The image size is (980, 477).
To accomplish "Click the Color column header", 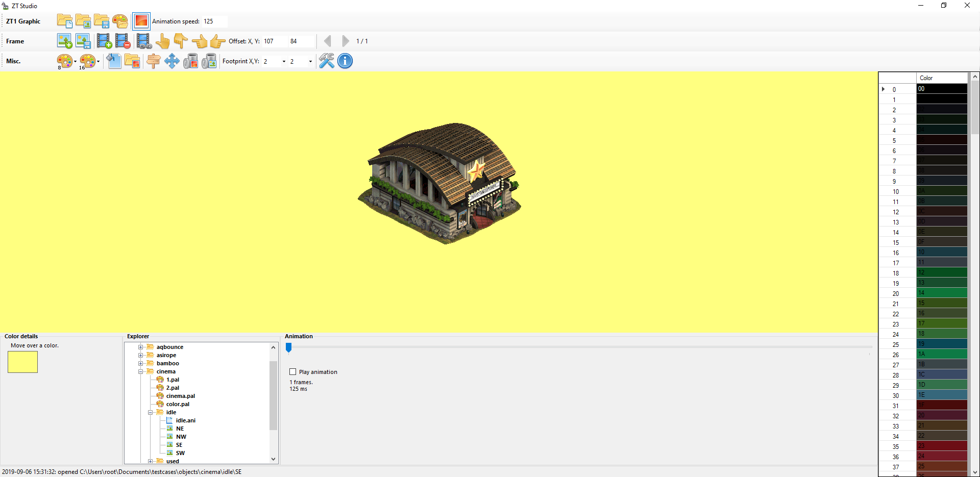I will click(x=942, y=78).
